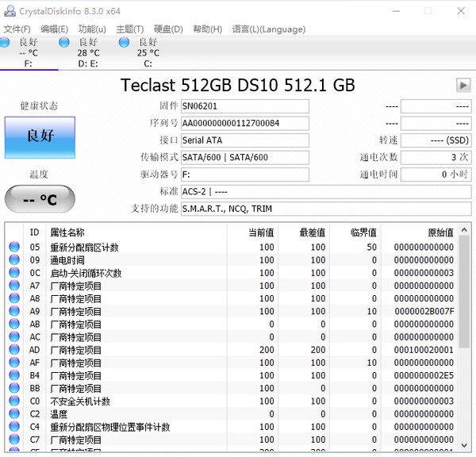Select the 不安全关机计数 attribute row
Image resolution: width=476 pixels, height=457 pixels.
click(x=232, y=401)
